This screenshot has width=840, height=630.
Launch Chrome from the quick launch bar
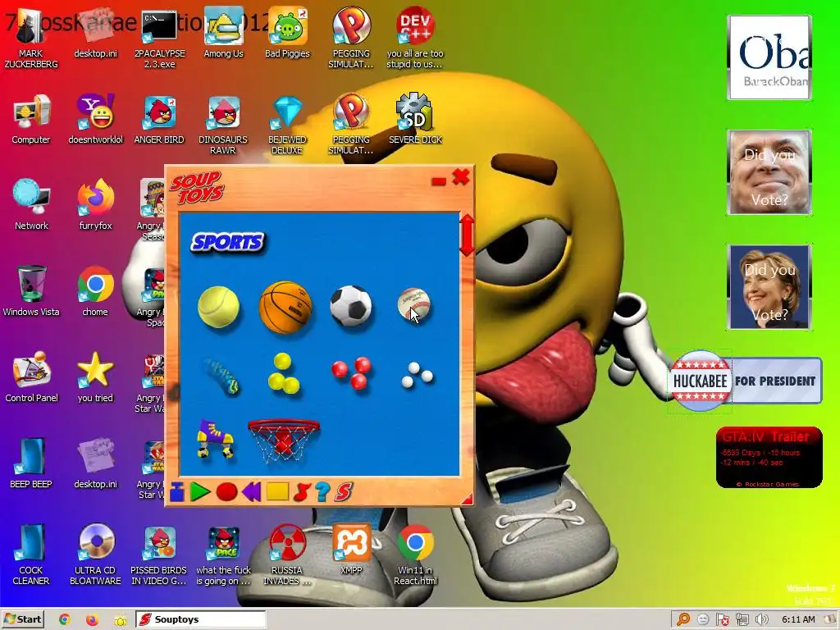click(x=65, y=620)
